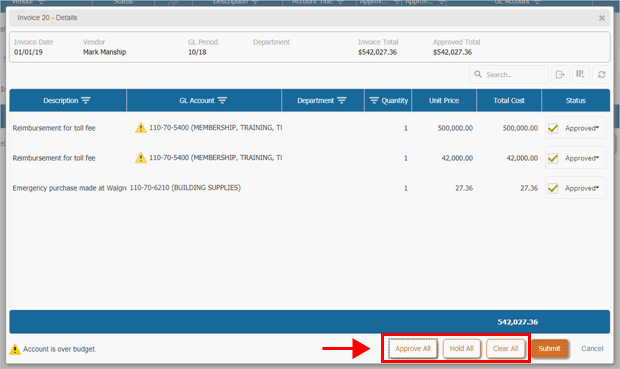Click 110-70-6210 (BUILDING SUPPLIES) account cell

click(x=185, y=187)
